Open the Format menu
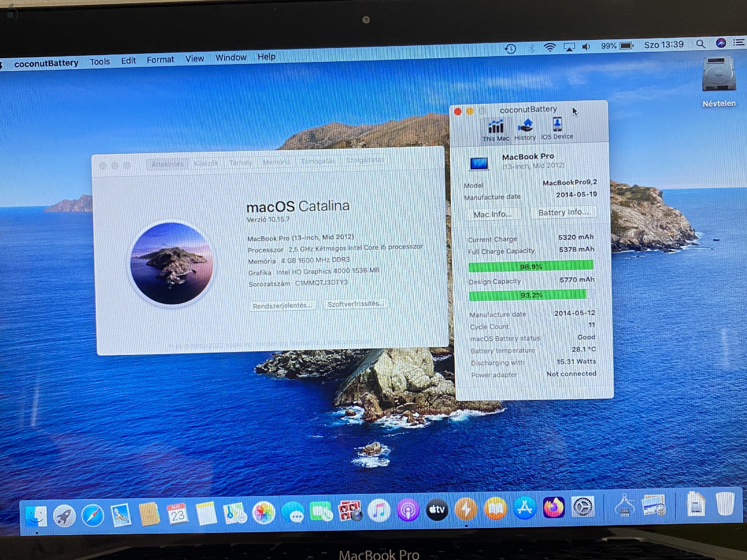747x560 pixels. click(160, 60)
